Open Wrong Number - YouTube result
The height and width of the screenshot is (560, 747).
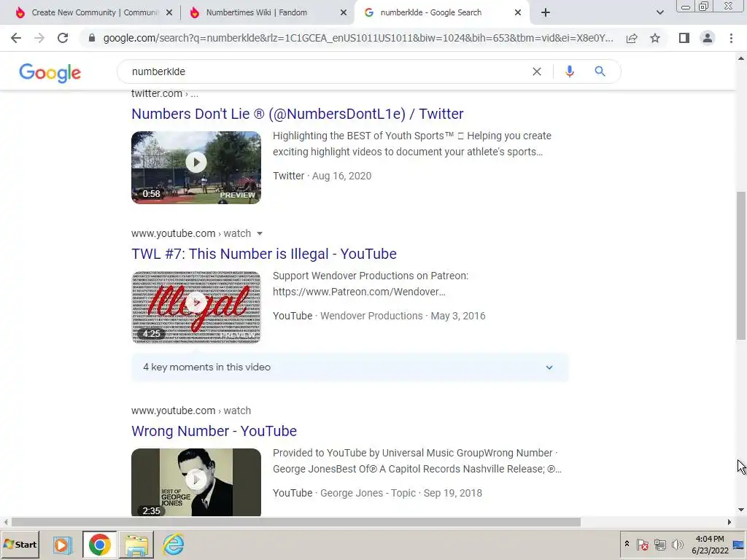click(x=214, y=431)
